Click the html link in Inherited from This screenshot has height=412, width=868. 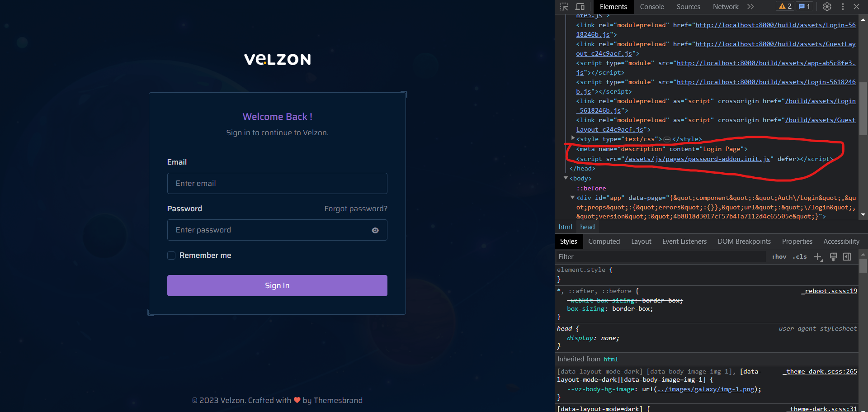click(610, 359)
